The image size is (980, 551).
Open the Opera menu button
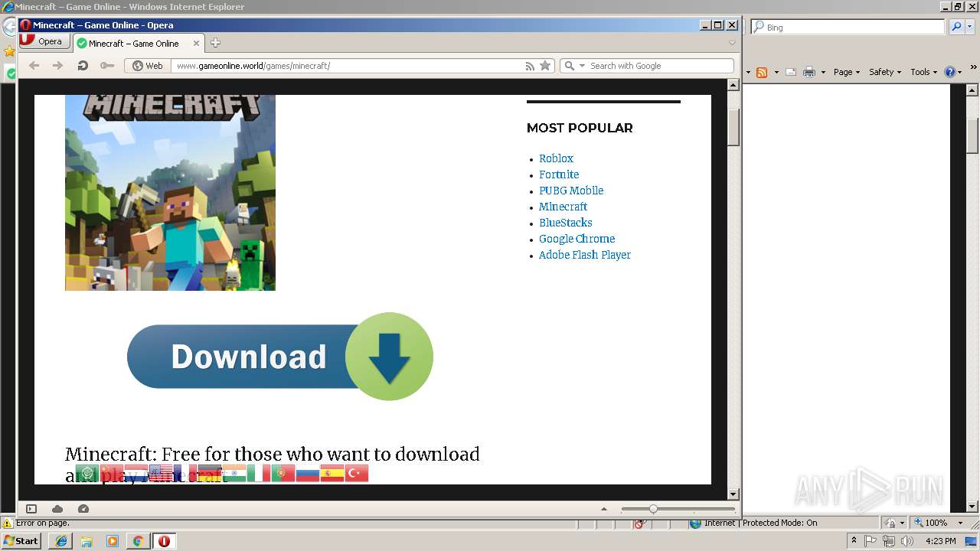(45, 42)
